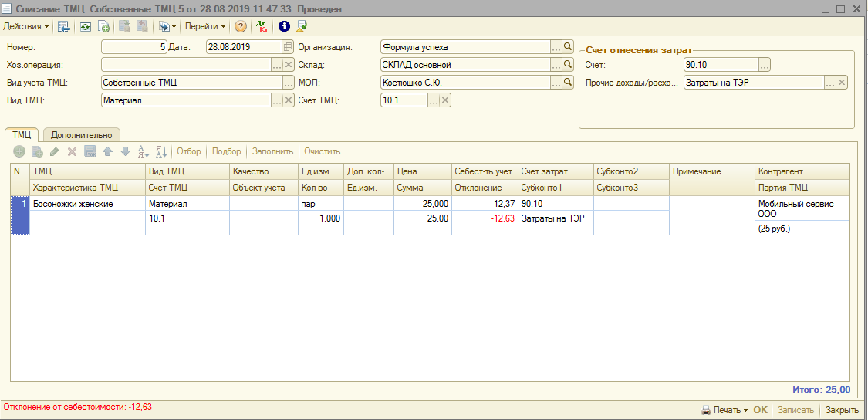Click the Дт/Кт postings result icon
868x420 pixels.
(x=262, y=26)
